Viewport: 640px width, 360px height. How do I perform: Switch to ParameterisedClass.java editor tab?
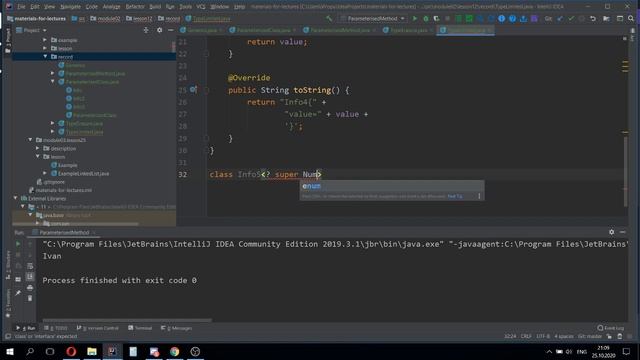(x=263, y=30)
